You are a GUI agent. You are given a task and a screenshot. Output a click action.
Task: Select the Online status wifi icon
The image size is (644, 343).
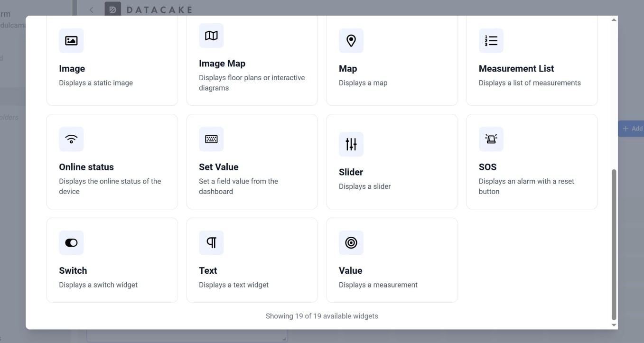point(71,139)
